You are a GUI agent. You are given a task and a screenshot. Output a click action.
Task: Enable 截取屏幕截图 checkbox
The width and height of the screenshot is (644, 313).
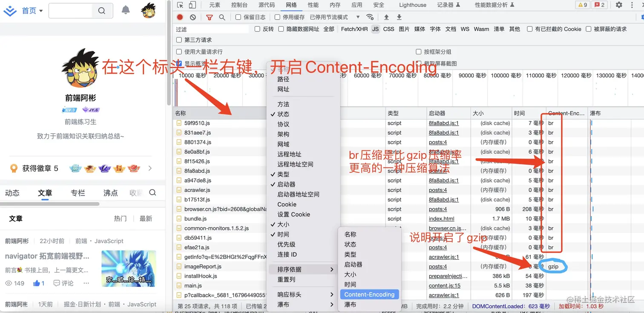[x=419, y=63]
